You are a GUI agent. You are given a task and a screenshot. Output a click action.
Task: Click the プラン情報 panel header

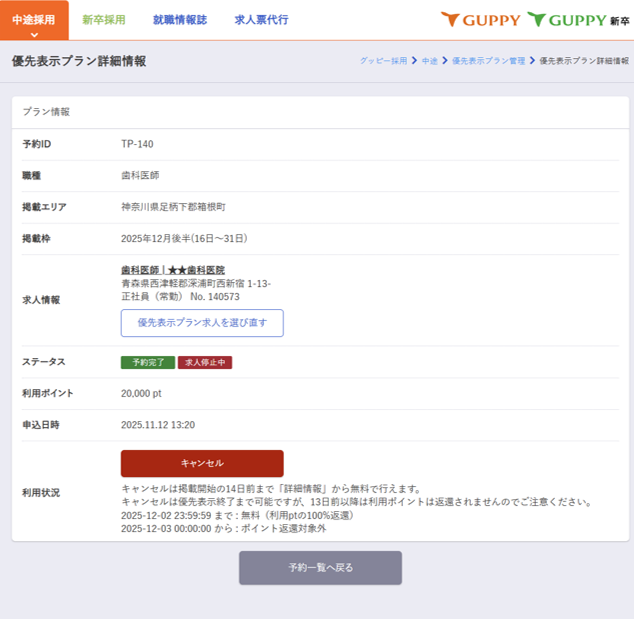pos(46,112)
